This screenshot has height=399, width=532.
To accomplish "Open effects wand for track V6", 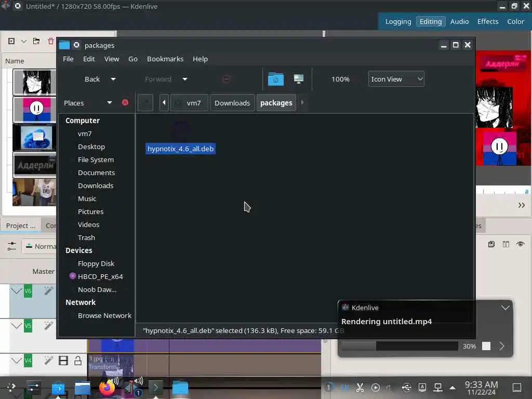I will pyautogui.click(x=48, y=291).
